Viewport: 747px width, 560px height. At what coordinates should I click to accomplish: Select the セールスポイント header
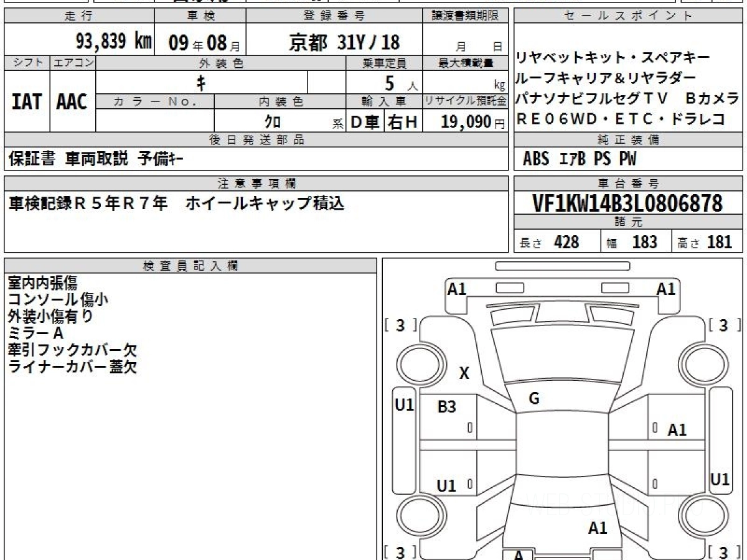628,16
